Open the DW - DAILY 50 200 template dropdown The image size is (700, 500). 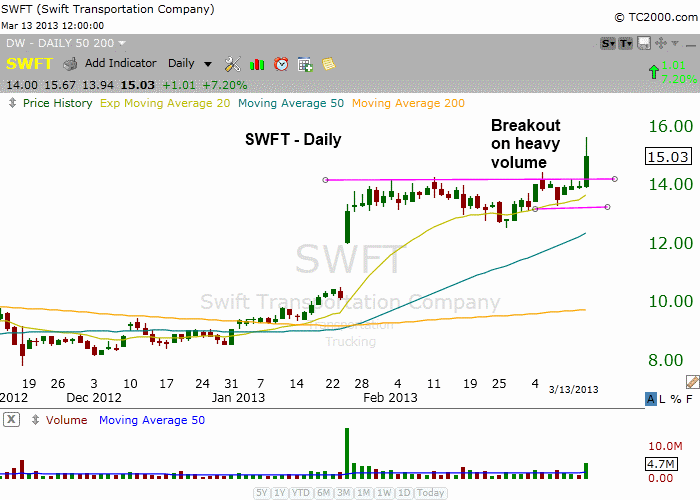66,43
